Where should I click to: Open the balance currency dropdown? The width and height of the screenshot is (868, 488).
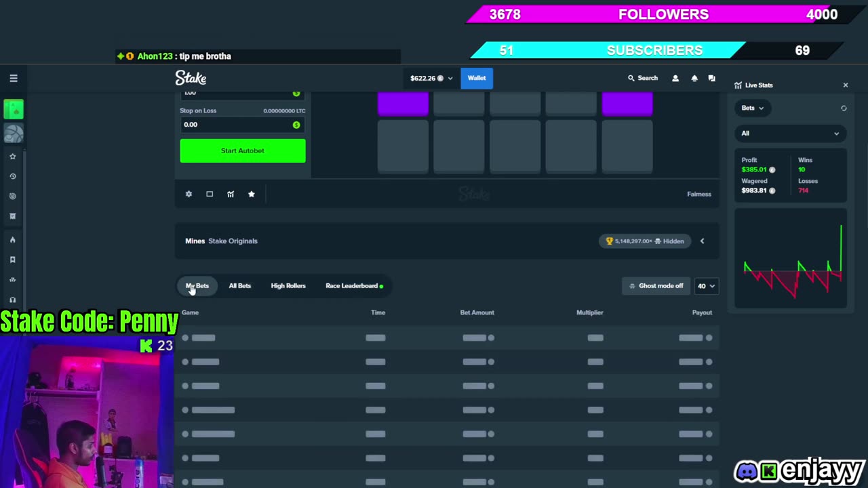point(431,79)
